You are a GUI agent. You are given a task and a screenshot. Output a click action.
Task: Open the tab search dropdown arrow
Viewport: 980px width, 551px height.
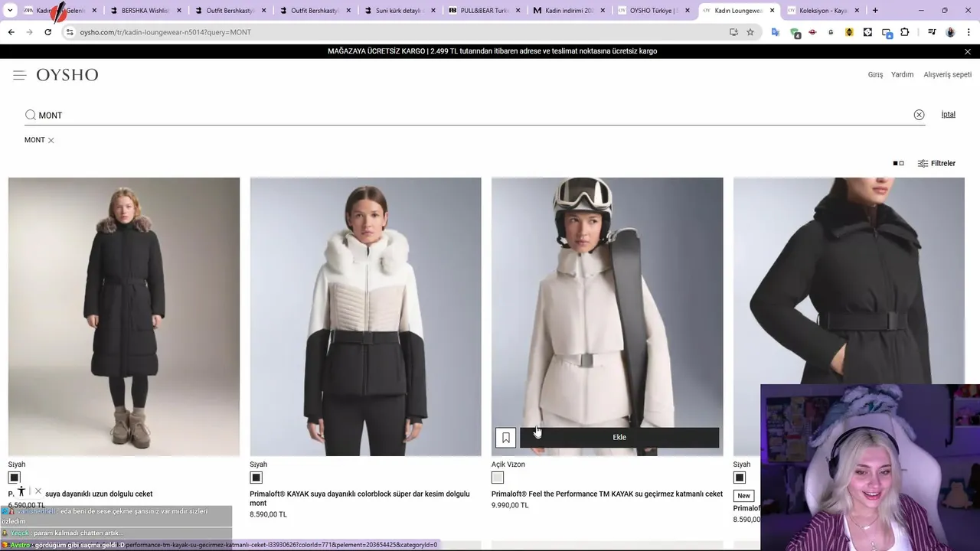tap(10, 11)
